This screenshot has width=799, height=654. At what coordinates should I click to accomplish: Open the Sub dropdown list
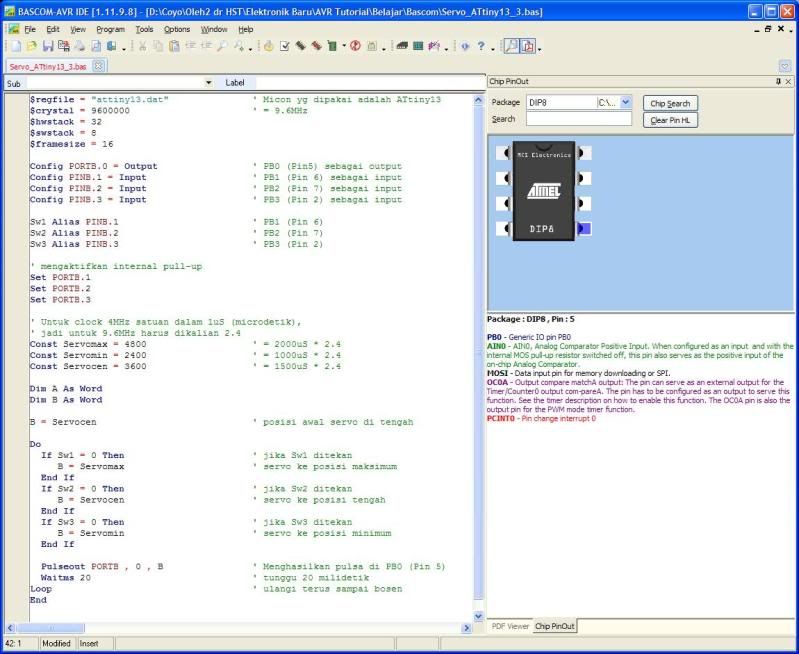click(208, 83)
